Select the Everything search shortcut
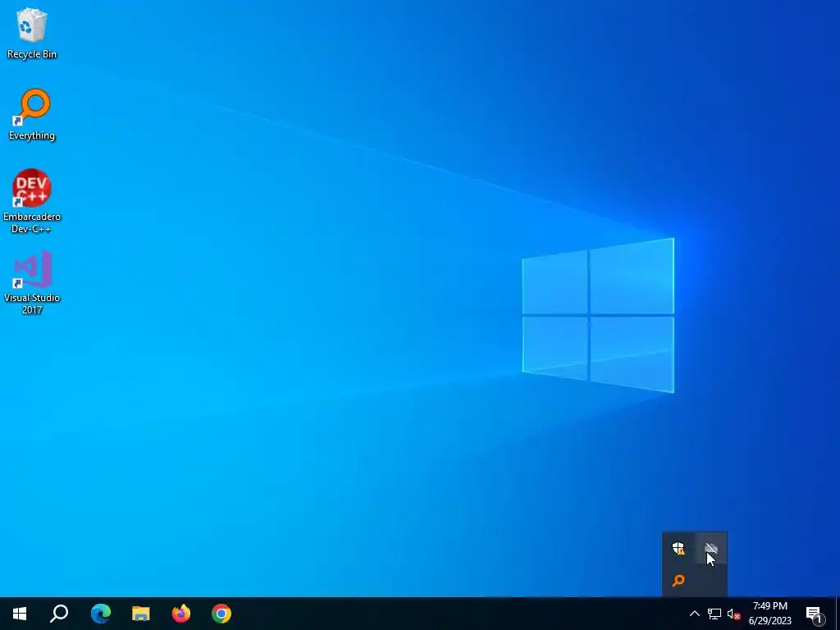Viewport: 840px width, 630px height. [32, 115]
